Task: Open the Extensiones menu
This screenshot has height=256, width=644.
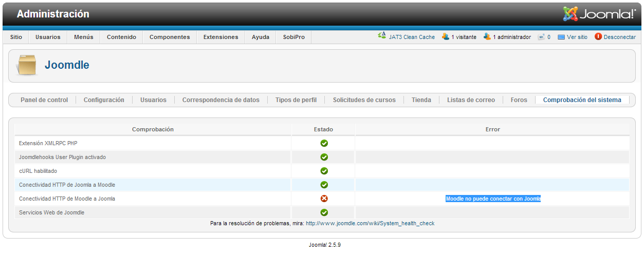Action: tap(220, 37)
